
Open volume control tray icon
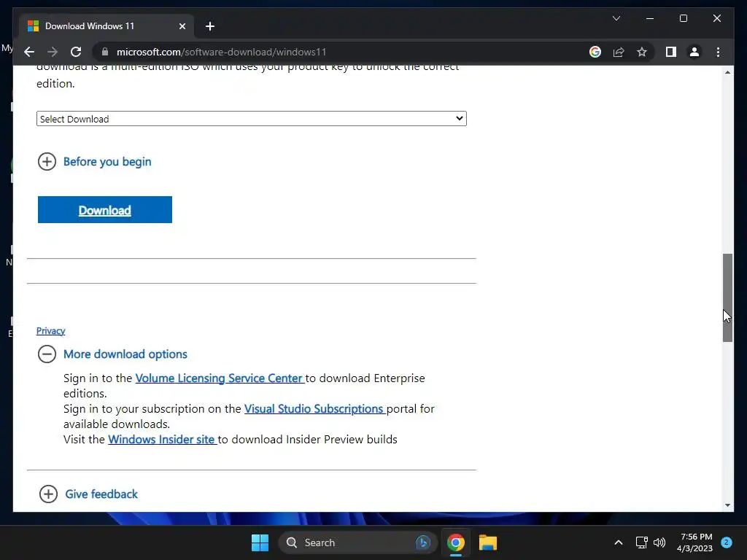coord(659,542)
